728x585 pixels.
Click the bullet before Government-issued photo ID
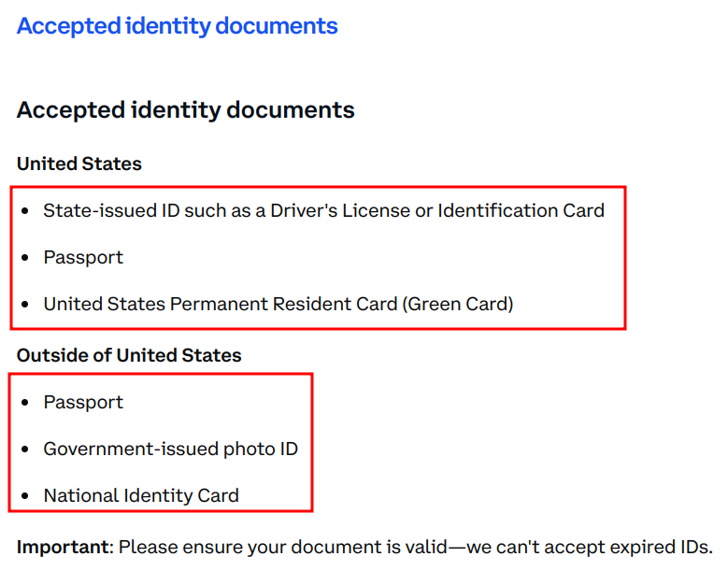(25, 450)
